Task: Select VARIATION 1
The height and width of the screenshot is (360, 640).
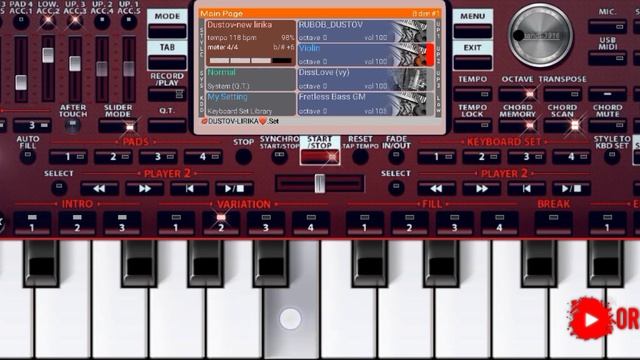Action: tap(176, 223)
